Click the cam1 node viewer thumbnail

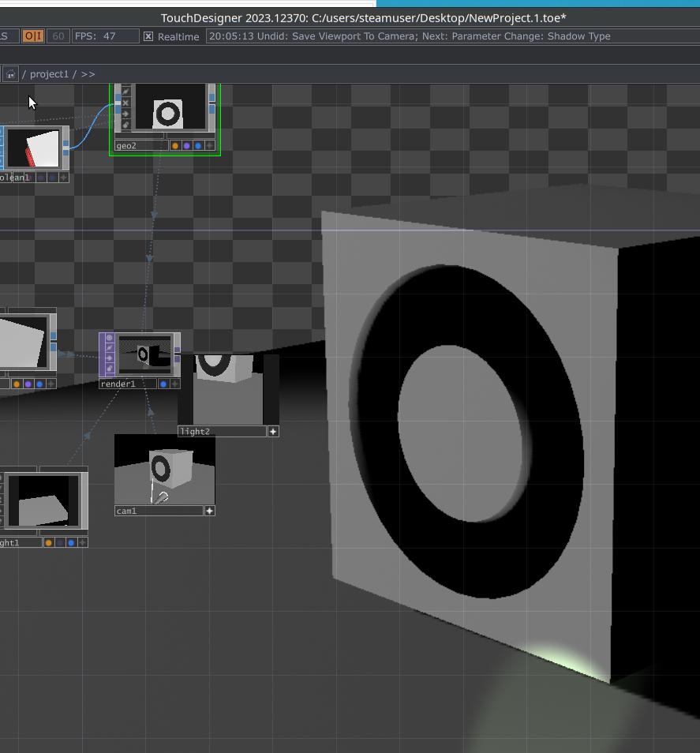[165, 469]
